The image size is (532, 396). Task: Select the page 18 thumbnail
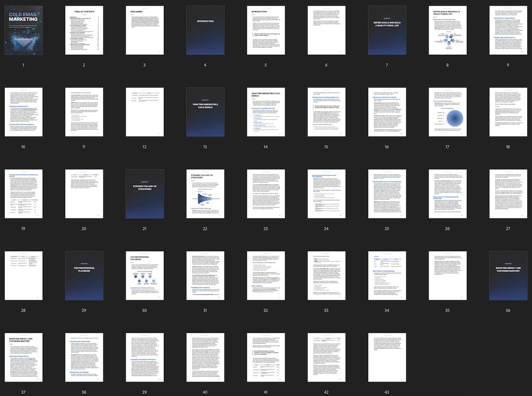[x=508, y=112]
